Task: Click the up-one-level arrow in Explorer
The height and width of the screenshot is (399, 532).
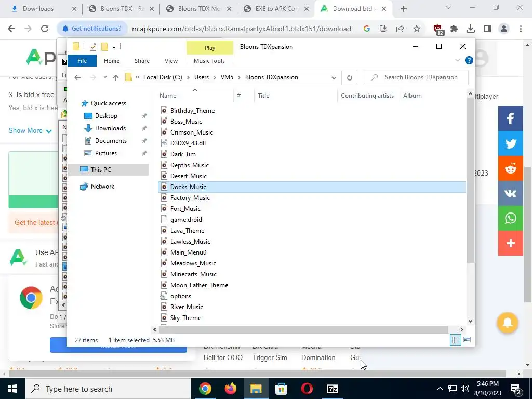Action: click(116, 78)
